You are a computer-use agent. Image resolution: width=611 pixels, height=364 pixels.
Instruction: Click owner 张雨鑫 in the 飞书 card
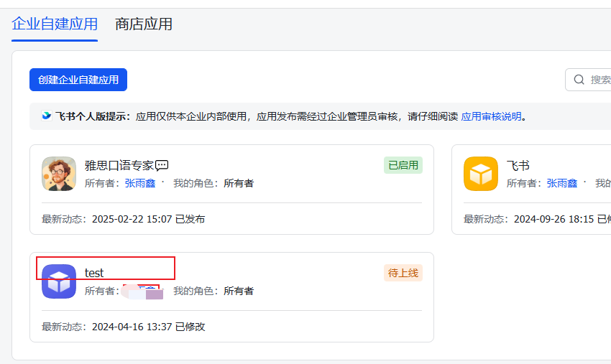562,183
